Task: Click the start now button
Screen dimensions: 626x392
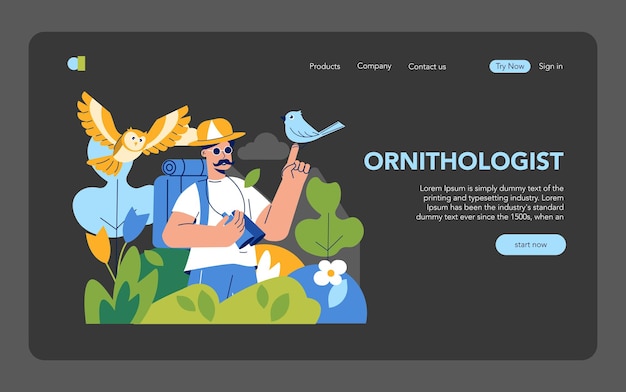Action: 531,244
